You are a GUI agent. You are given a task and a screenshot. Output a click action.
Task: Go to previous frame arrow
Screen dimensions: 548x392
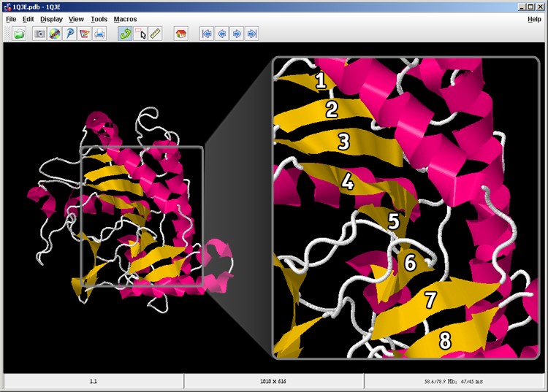coord(221,34)
